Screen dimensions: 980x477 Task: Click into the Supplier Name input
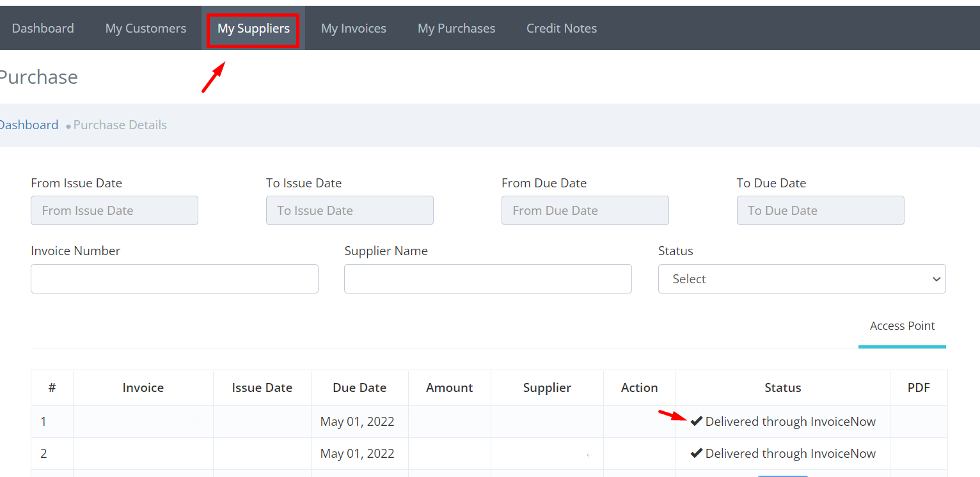point(488,279)
